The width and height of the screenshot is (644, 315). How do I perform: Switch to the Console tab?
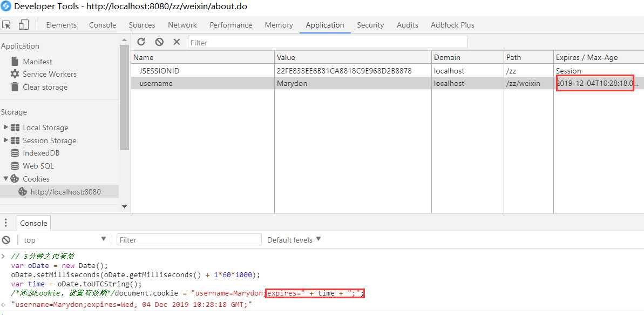coord(103,25)
